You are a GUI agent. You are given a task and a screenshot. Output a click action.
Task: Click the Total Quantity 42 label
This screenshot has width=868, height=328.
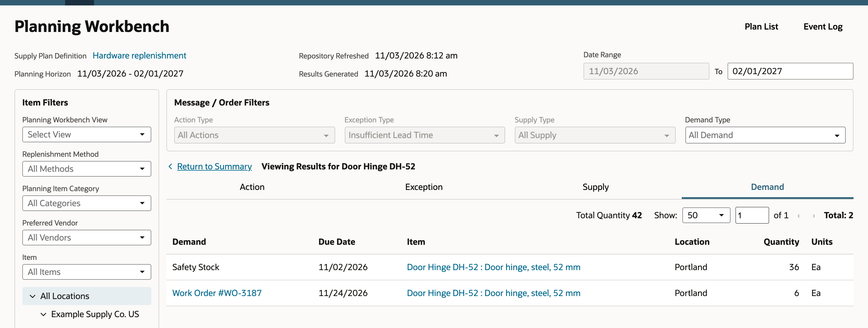pyautogui.click(x=609, y=216)
